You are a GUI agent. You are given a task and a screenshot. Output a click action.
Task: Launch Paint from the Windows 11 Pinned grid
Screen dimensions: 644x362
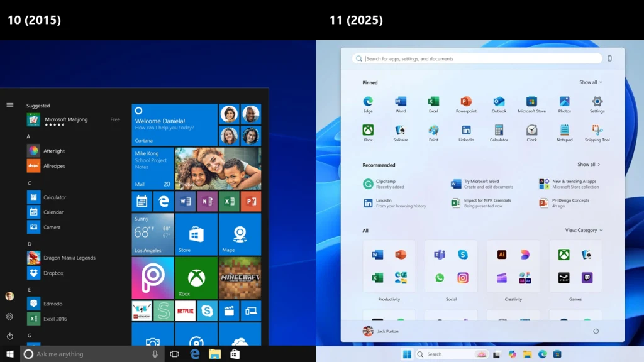click(x=433, y=133)
